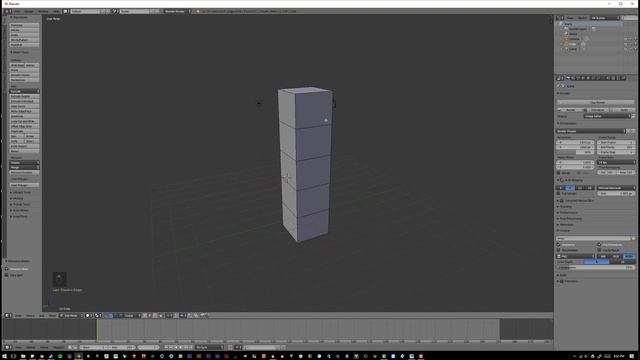
Task: Enable edge select mode
Action: [x=150, y=316]
